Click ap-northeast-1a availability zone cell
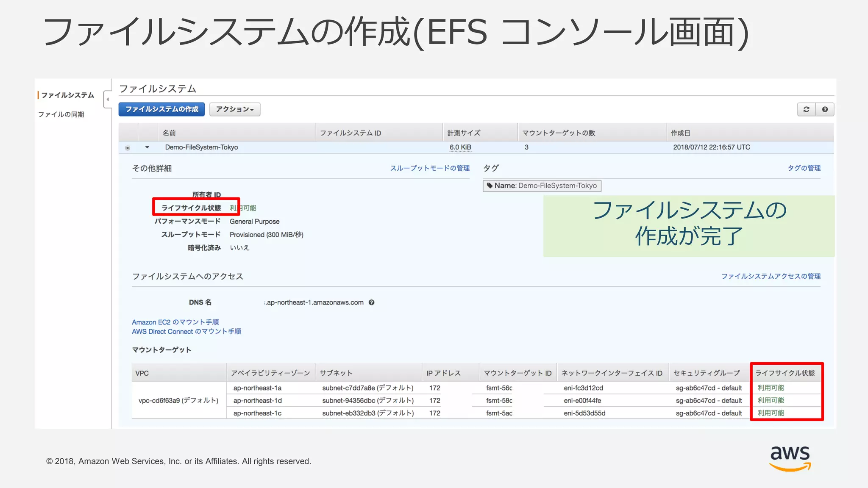 [257, 388]
